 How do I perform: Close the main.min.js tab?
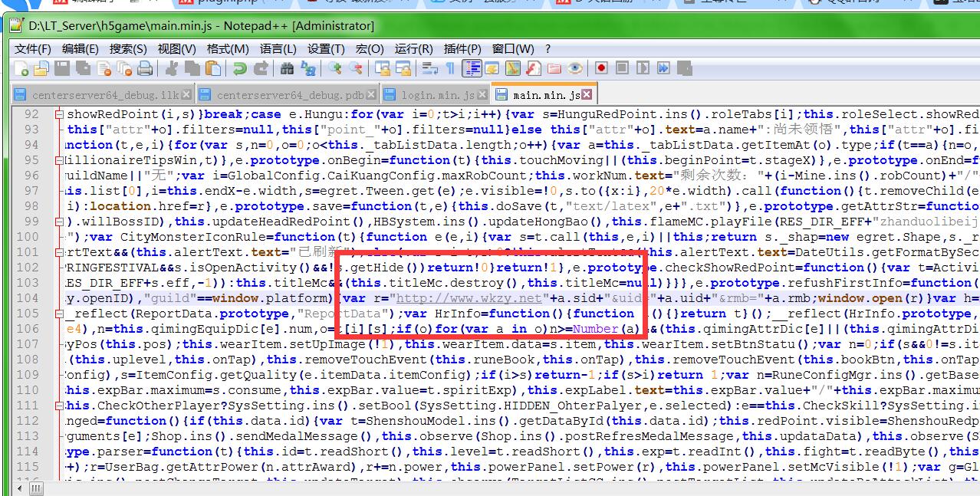click(587, 95)
